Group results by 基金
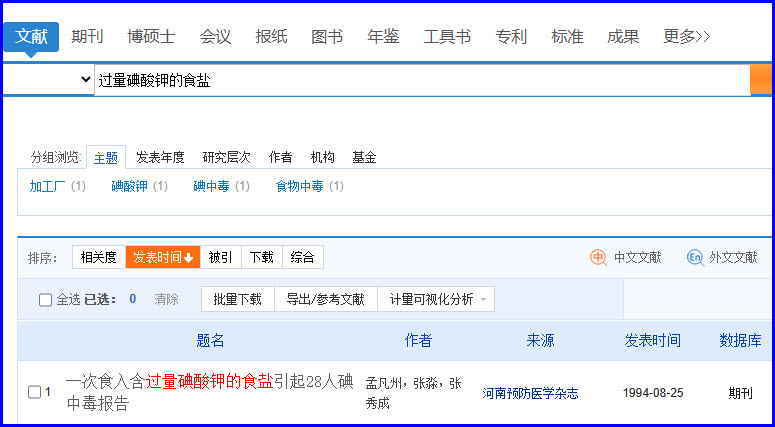 click(364, 158)
